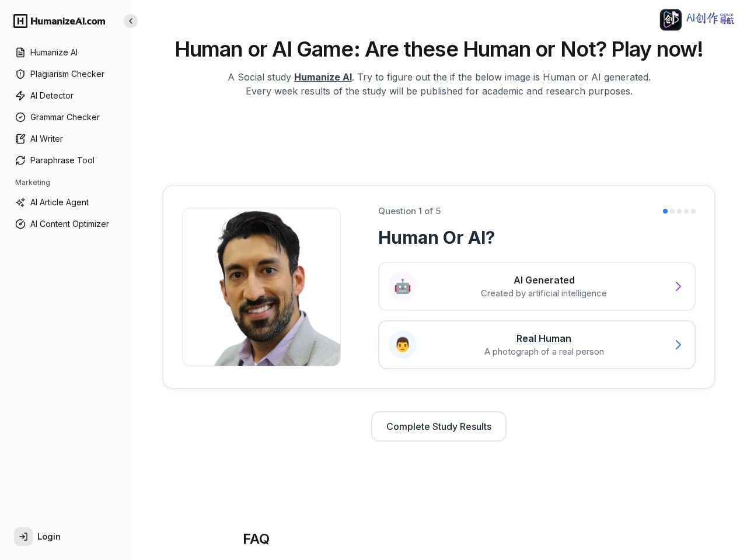Click the blue chevron on Real Human
747x560 pixels.
point(678,345)
